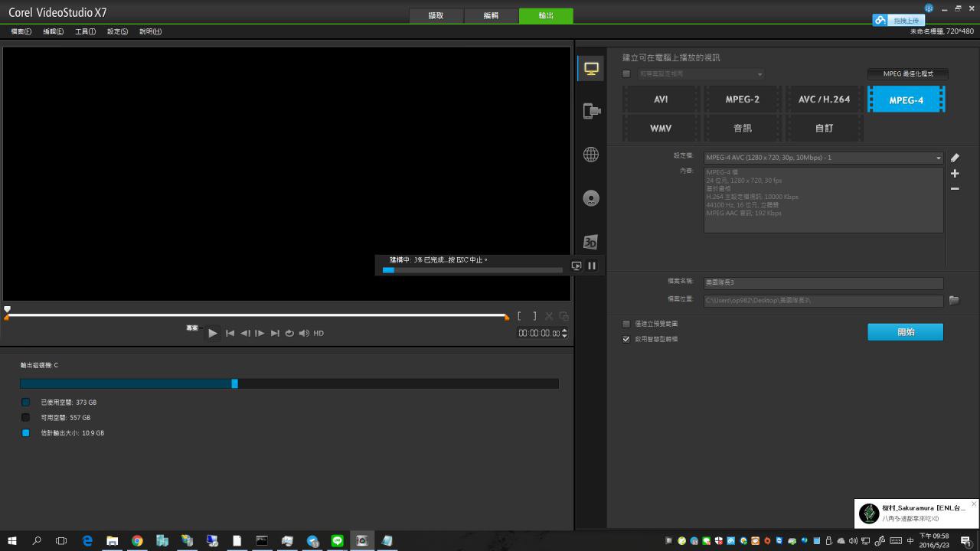Open the Web upload category (globe icon)

(x=591, y=155)
